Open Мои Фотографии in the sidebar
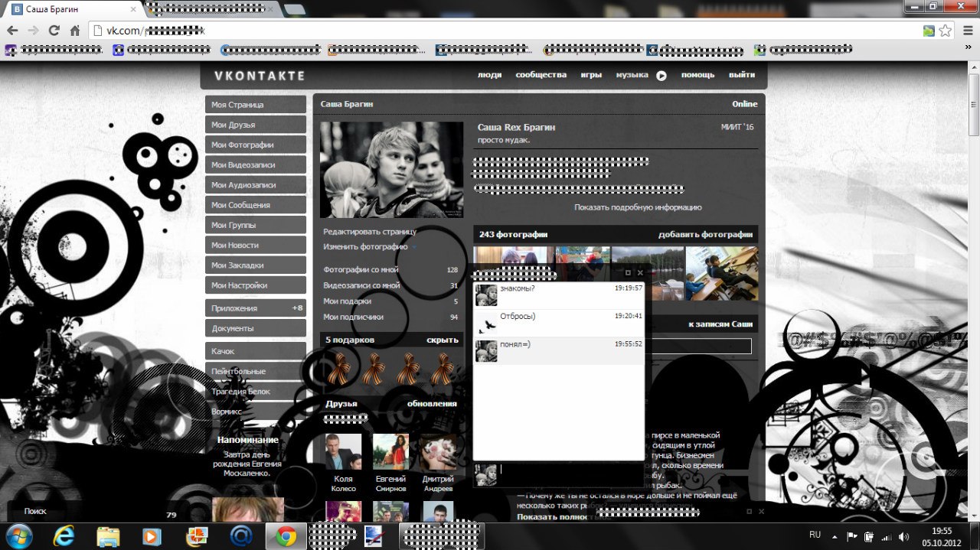Viewport: 980px width, 550px height. pyautogui.click(x=256, y=145)
